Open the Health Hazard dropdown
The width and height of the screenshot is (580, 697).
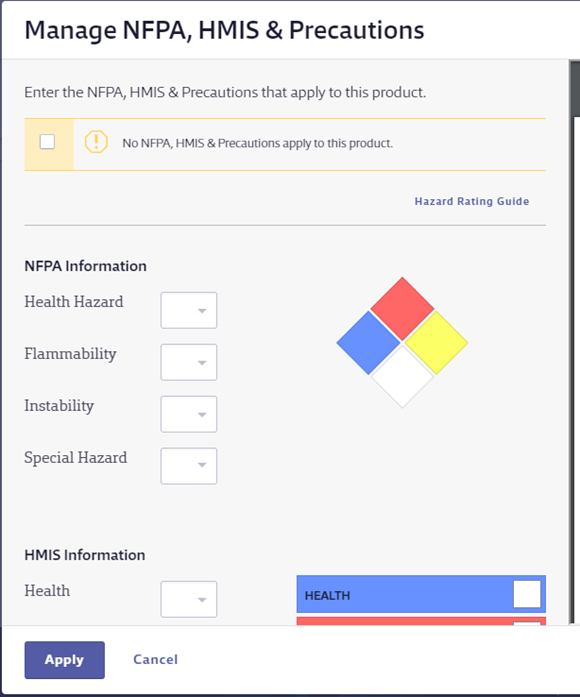pos(189,310)
